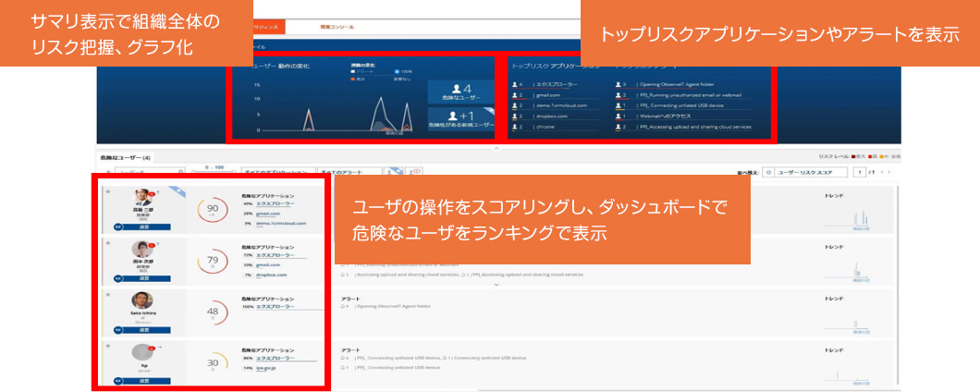This screenshot has height=392, width=980.
Task: Open the avatar photo of user Sato Ichiro
Action: (142, 301)
